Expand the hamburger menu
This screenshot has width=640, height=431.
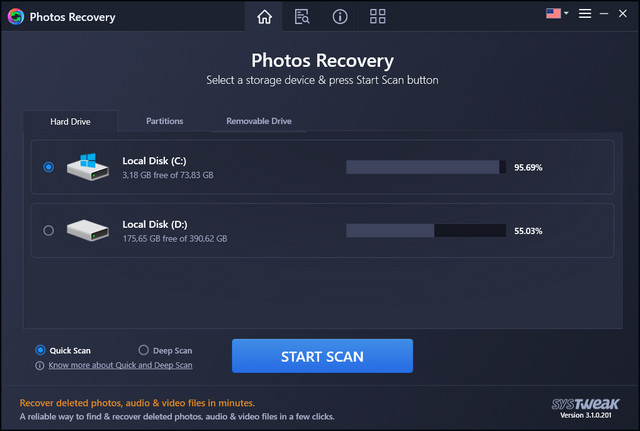click(585, 14)
